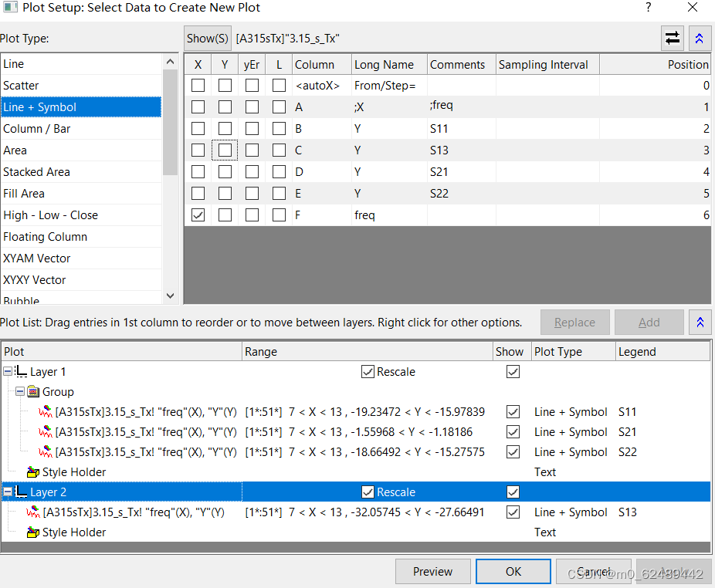715x588 pixels.
Task: Sort by Long Name column header
Action: (x=389, y=64)
